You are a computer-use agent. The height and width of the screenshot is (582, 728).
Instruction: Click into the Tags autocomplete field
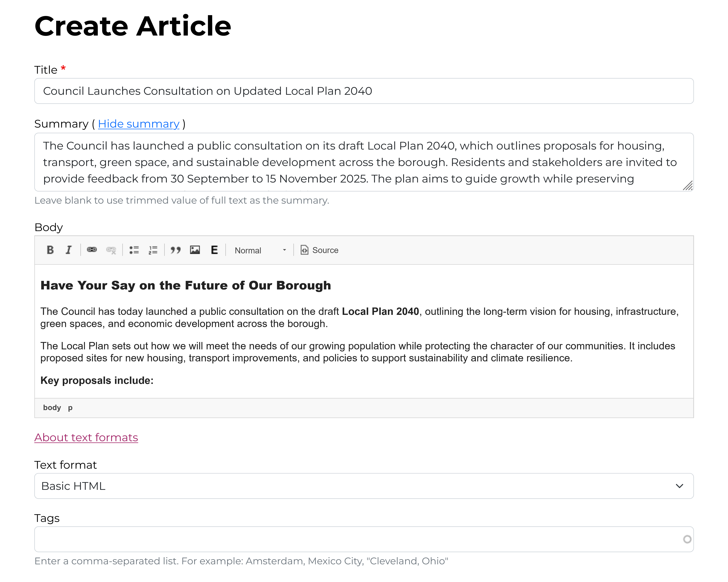358,539
